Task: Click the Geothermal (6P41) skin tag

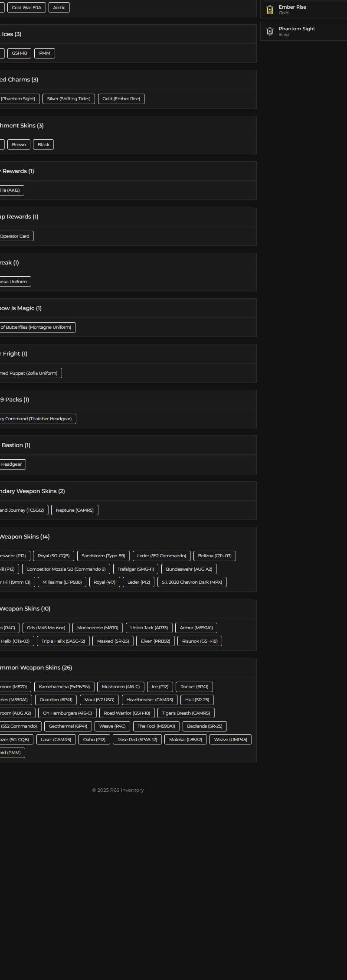Action: click(68, 726)
